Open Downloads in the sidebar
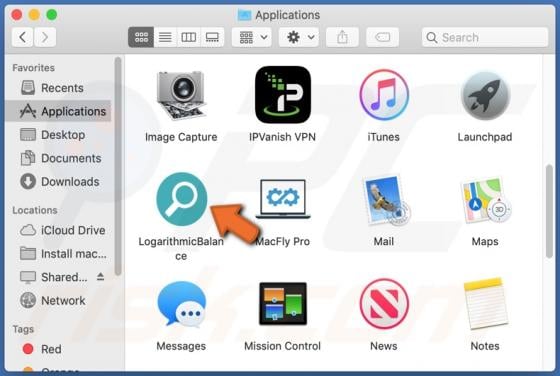 pyautogui.click(x=59, y=182)
